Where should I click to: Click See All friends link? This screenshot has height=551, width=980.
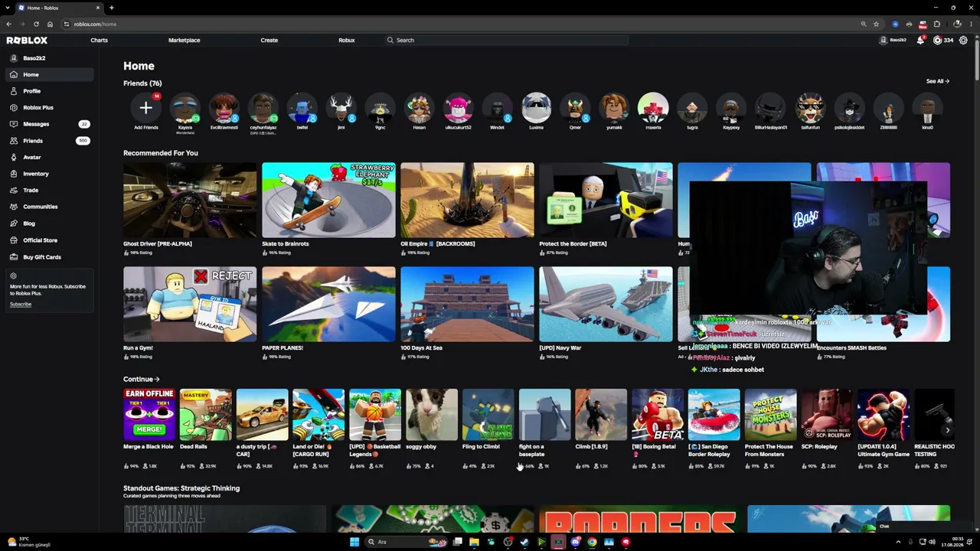tap(937, 81)
